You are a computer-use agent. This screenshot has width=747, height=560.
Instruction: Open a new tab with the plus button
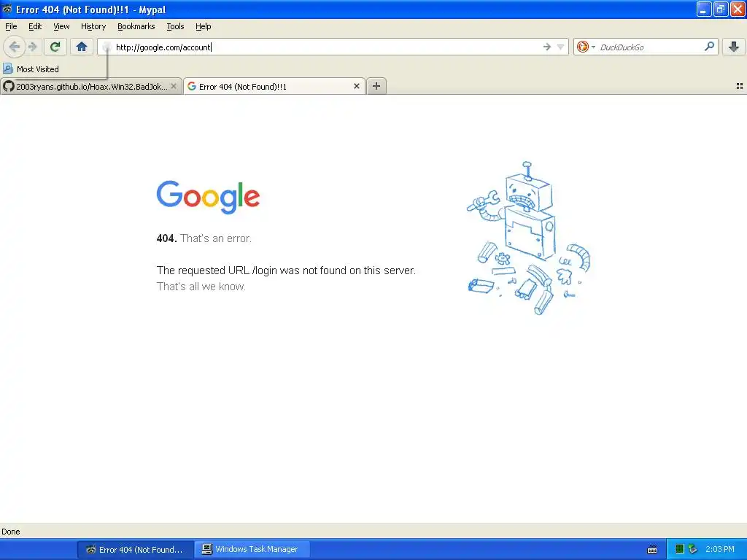376,86
